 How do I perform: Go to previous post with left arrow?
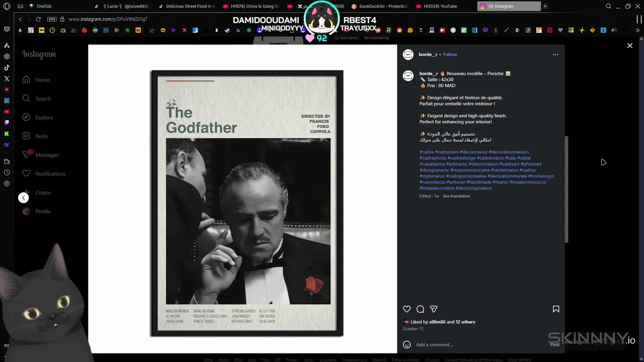click(x=24, y=198)
